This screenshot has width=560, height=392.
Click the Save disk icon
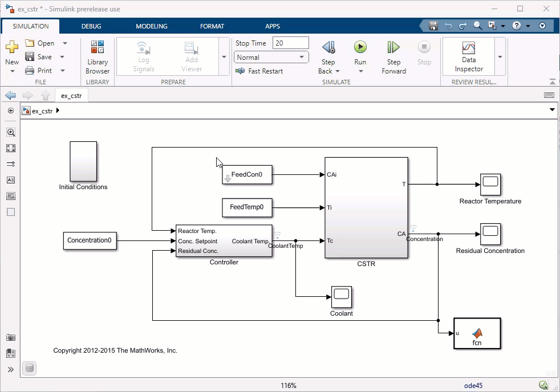(30, 57)
